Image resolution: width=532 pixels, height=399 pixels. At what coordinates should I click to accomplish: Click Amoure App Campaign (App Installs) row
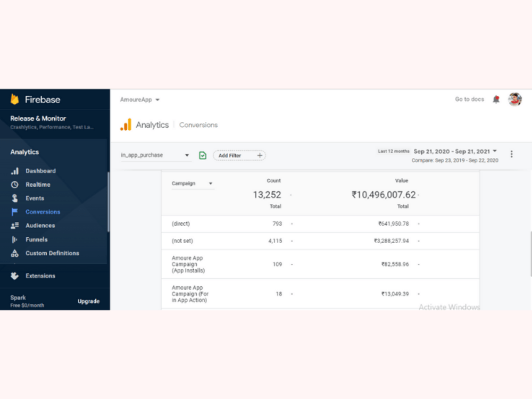[x=320, y=264]
